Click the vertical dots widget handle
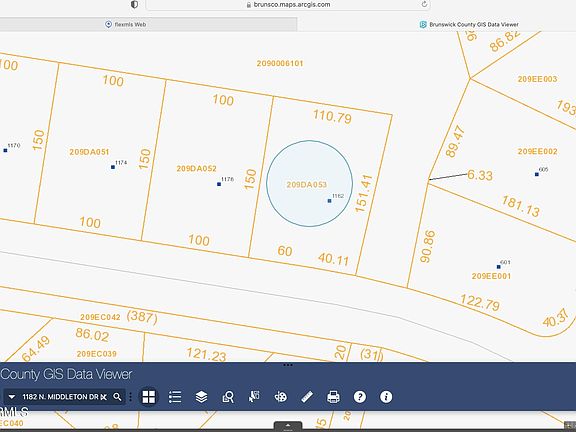Image resolution: width=576 pixels, height=432 pixels. [130, 397]
